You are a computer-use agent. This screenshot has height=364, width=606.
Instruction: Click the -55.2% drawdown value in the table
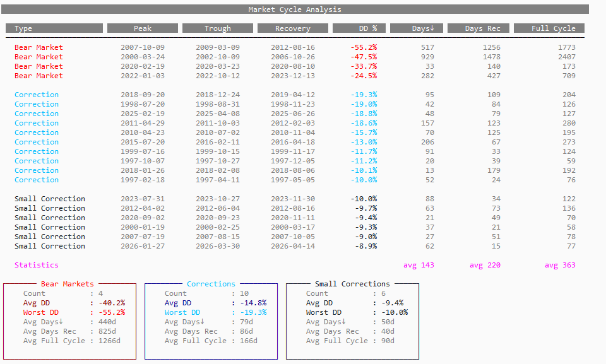[364, 47]
